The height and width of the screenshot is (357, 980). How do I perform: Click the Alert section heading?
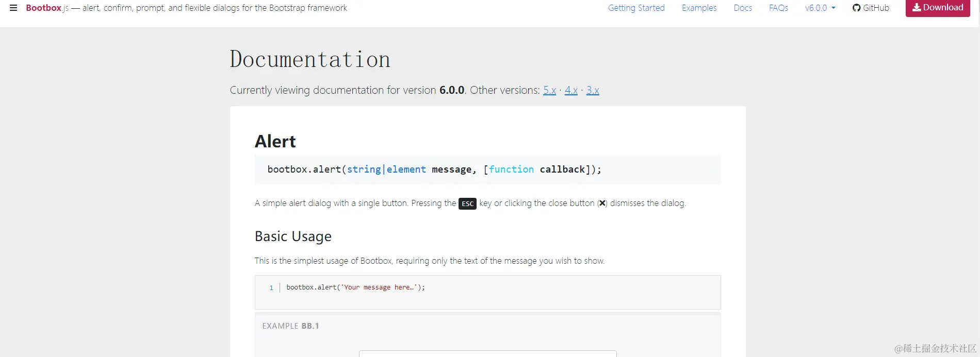click(275, 141)
